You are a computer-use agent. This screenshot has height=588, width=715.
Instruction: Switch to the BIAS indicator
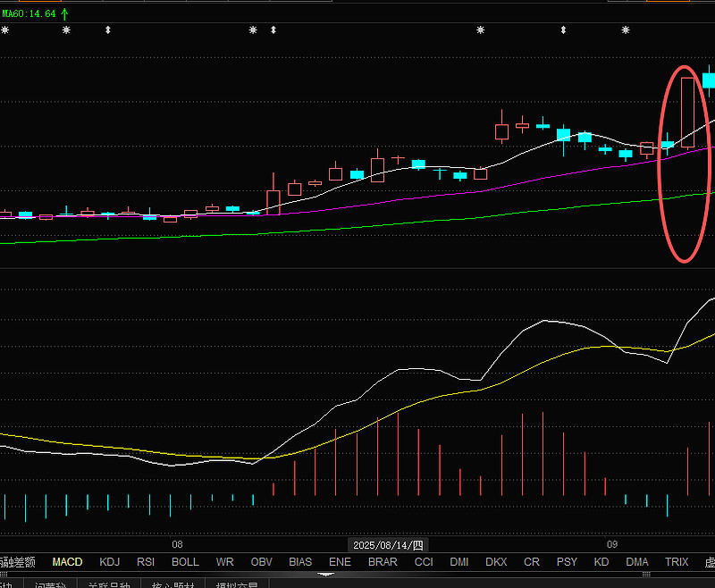300,562
